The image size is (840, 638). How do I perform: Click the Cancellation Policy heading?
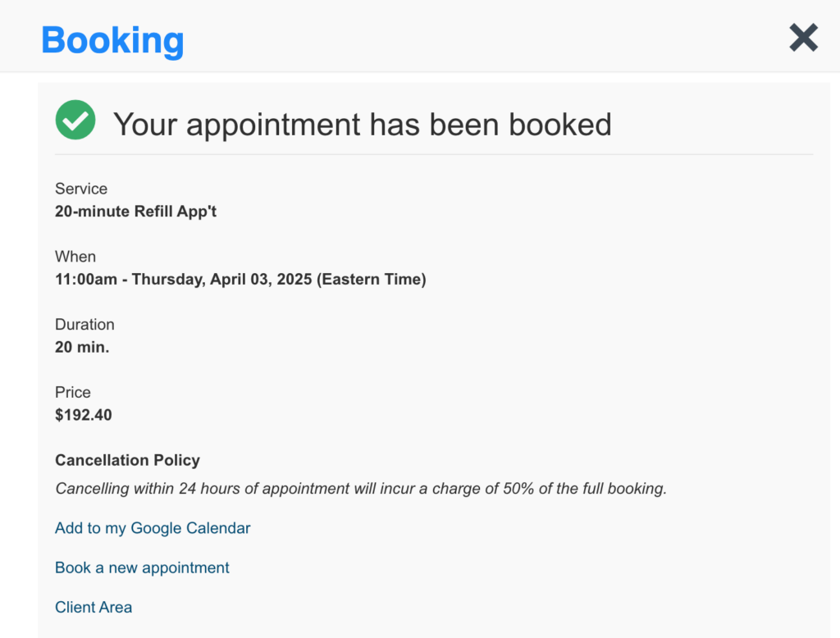127,460
